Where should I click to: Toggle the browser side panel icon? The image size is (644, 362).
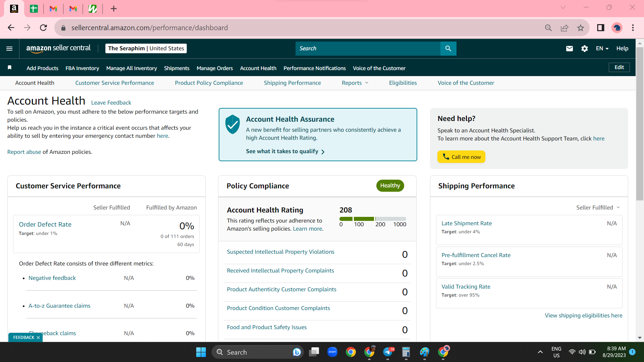point(601,28)
